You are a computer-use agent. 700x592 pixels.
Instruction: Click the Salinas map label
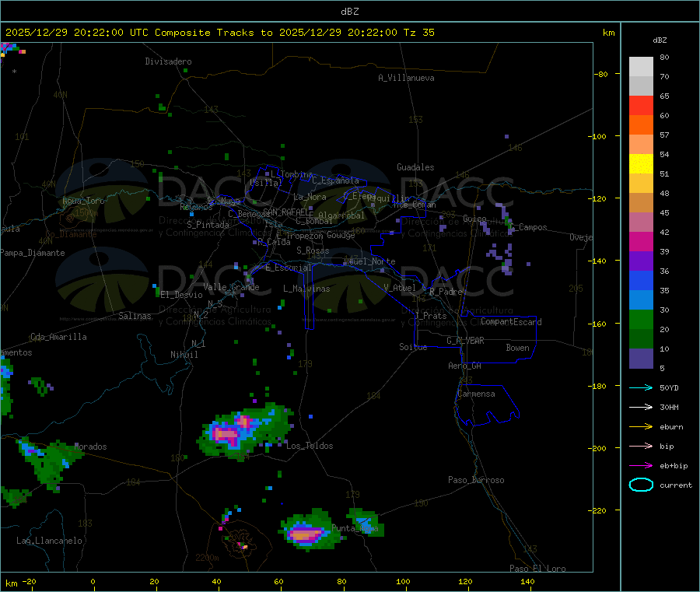pos(135,316)
